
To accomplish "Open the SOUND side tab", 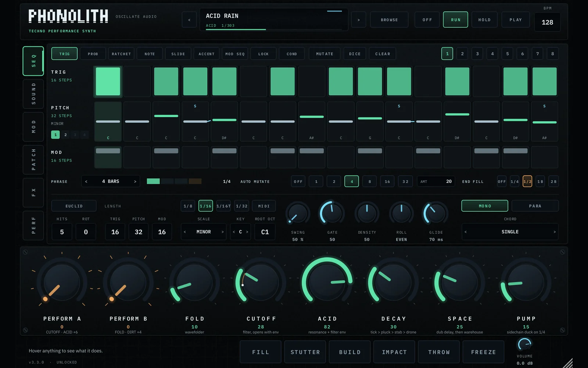I will [33, 94].
